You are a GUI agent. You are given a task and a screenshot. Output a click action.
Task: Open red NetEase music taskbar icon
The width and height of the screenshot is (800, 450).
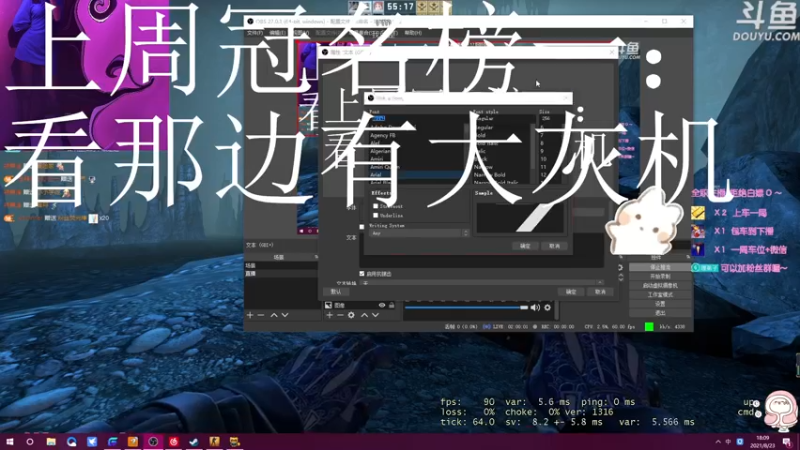pyautogui.click(x=173, y=442)
